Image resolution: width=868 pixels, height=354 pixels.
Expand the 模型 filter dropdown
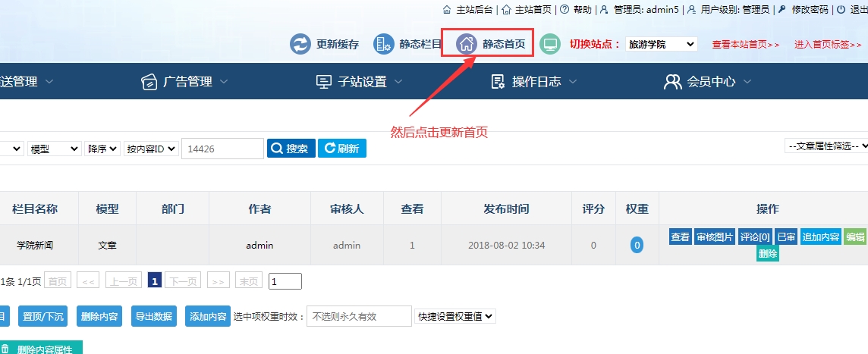(54, 149)
